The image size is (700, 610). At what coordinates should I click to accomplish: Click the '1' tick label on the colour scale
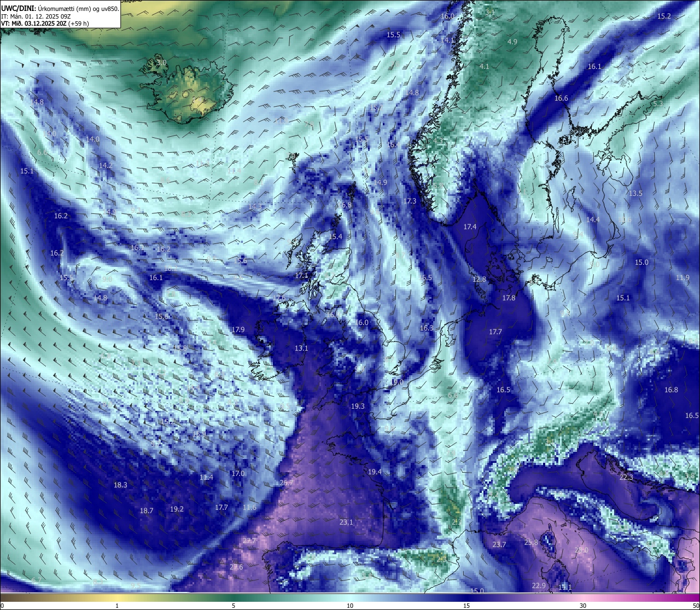[117, 606]
